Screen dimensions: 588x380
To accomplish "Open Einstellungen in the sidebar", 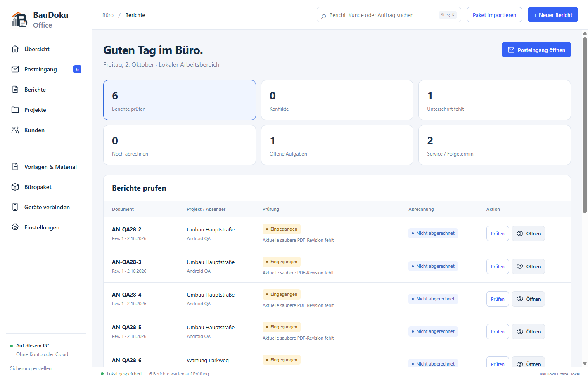I will [46, 227].
